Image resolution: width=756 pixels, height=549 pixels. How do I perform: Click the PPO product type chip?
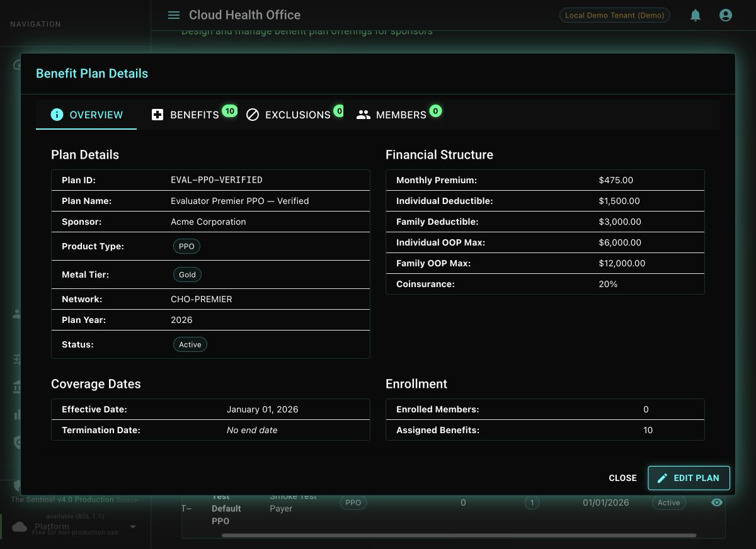(186, 246)
